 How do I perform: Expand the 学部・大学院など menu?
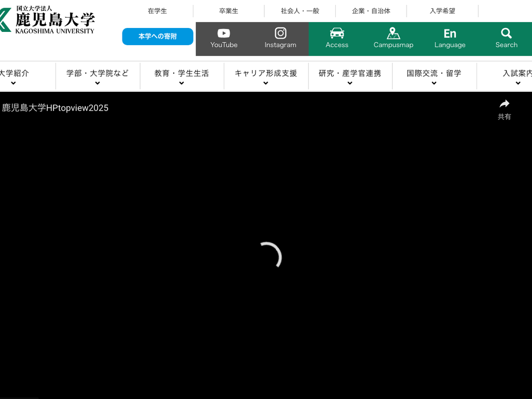[98, 76]
